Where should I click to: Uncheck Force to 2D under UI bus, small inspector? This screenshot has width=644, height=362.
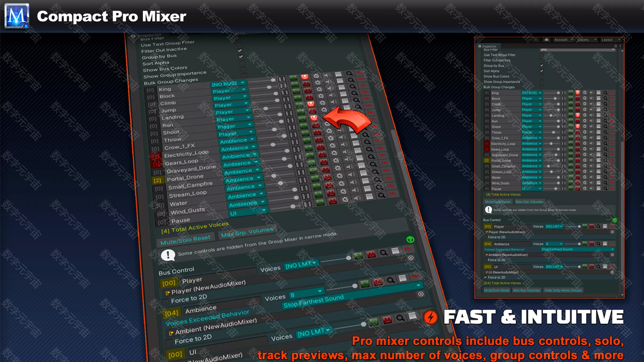click(486, 277)
